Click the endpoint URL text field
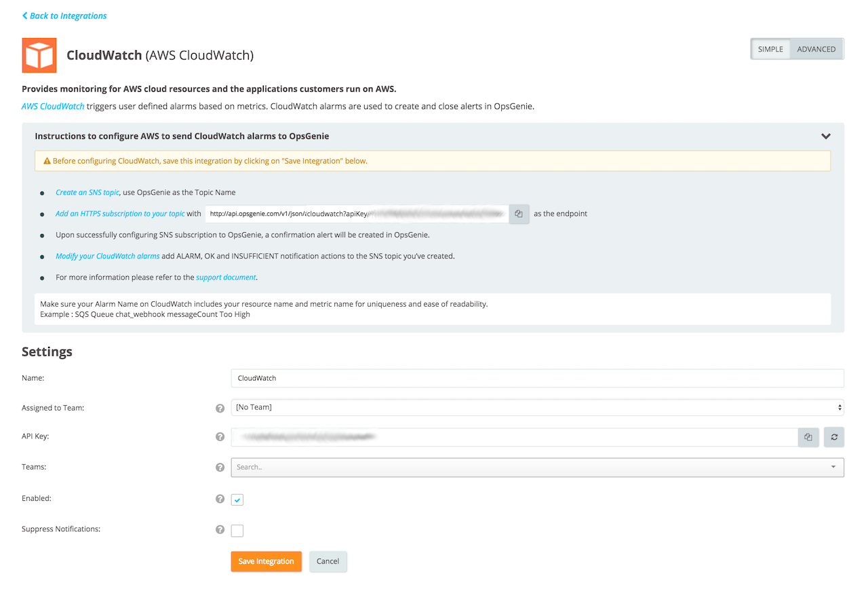This screenshot has width=868, height=604. pyautogui.click(x=357, y=214)
